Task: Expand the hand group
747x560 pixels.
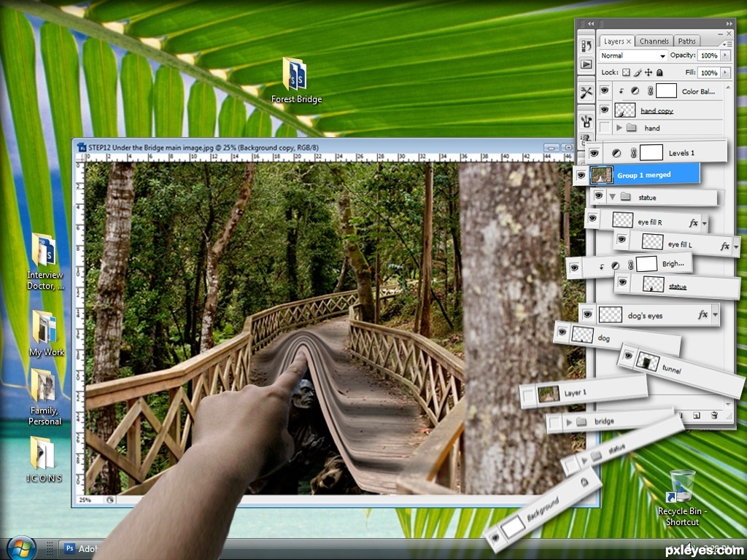Action: pos(619,128)
